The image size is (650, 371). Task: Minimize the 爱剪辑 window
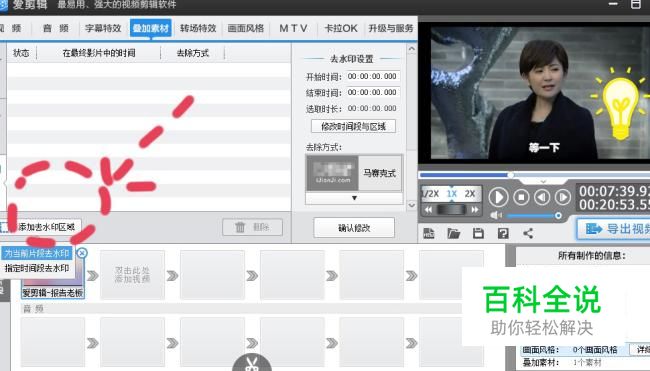tap(613, 4)
